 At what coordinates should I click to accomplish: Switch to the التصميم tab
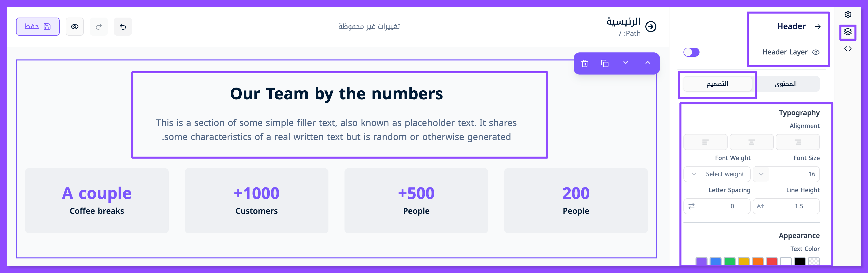tap(717, 84)
